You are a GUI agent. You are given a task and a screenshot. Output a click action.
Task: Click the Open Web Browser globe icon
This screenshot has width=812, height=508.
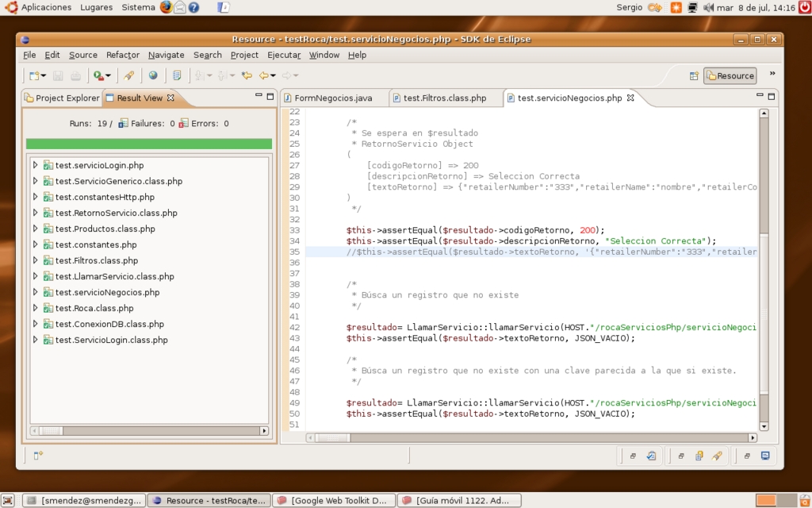153,75
